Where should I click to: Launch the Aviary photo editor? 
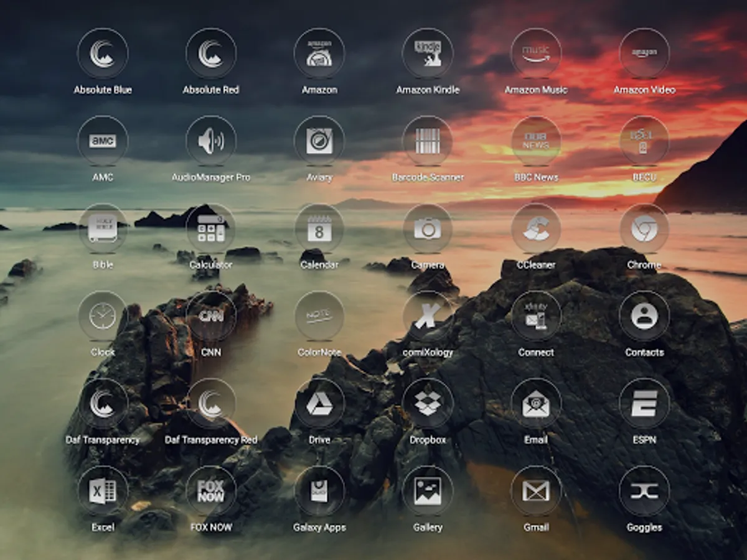point(319,141)
